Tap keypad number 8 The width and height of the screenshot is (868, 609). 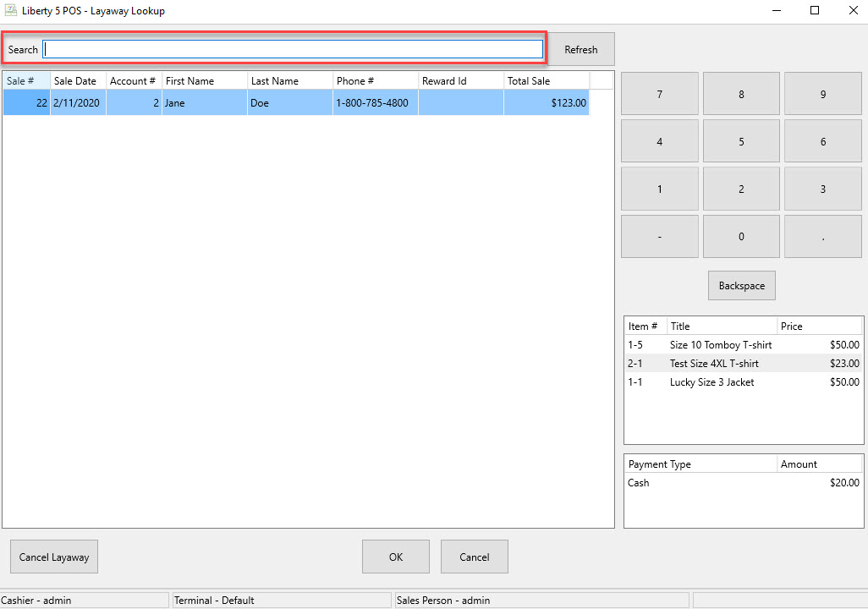[741, 94]
